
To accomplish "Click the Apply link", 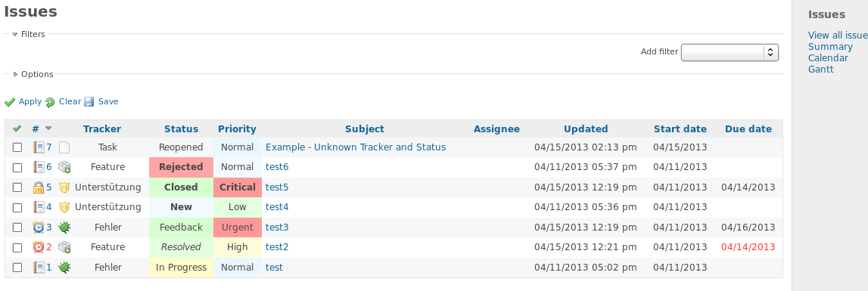I will coord(30,102).
